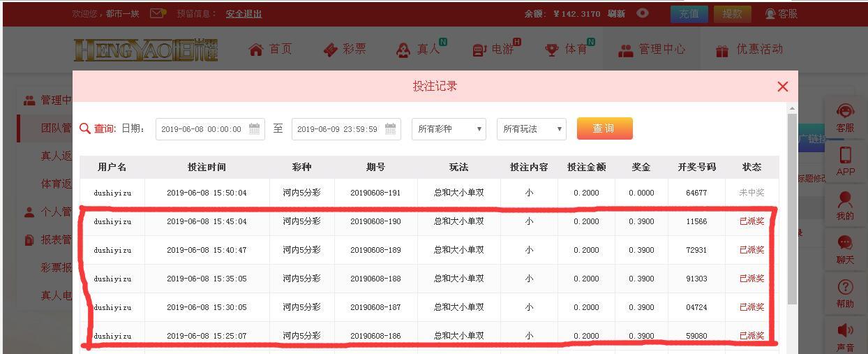Open the 彩票 lottery menu
The width and height of the screenshot is (868, 354).
[345, 50]
